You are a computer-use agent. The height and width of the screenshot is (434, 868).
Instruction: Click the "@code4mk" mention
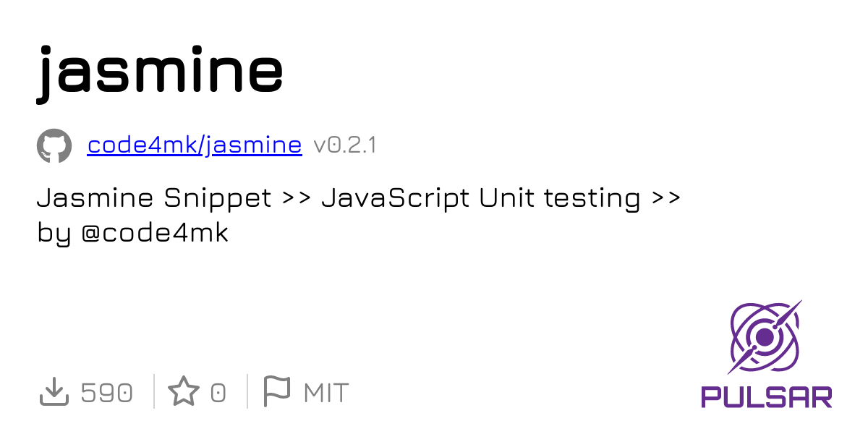pyautogui.click(x=154, y=233)
